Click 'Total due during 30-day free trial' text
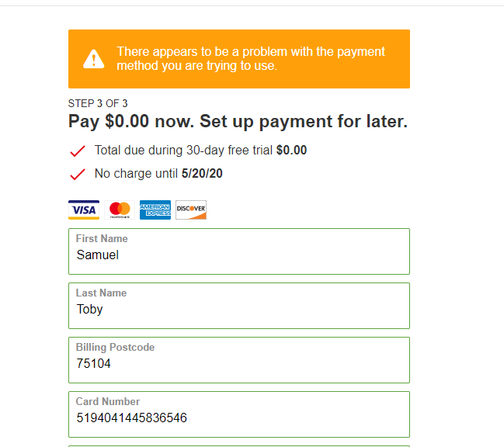The height and width of the screenshot is (447, 504). tap(184, 151)
